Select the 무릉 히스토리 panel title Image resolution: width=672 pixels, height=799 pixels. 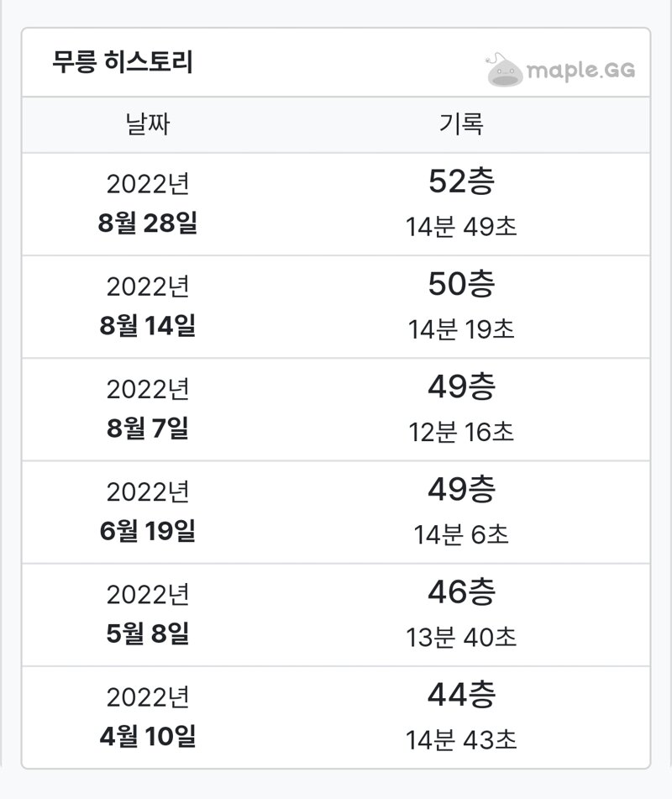(x=123, y=62)
